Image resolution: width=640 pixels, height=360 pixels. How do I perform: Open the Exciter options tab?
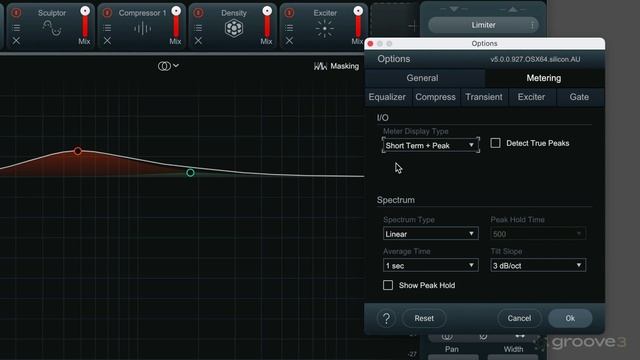[x=531, y=97]
